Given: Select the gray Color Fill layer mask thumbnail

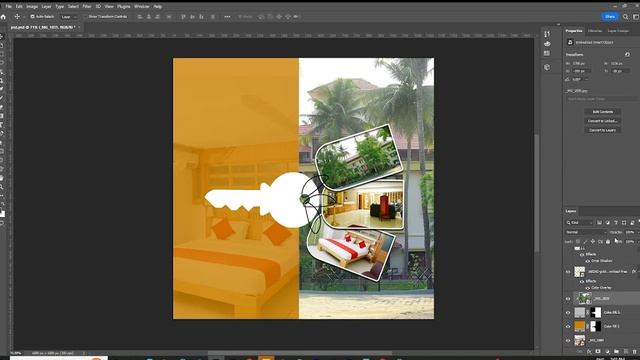Looking at the screenshot, I should [596, 313].
